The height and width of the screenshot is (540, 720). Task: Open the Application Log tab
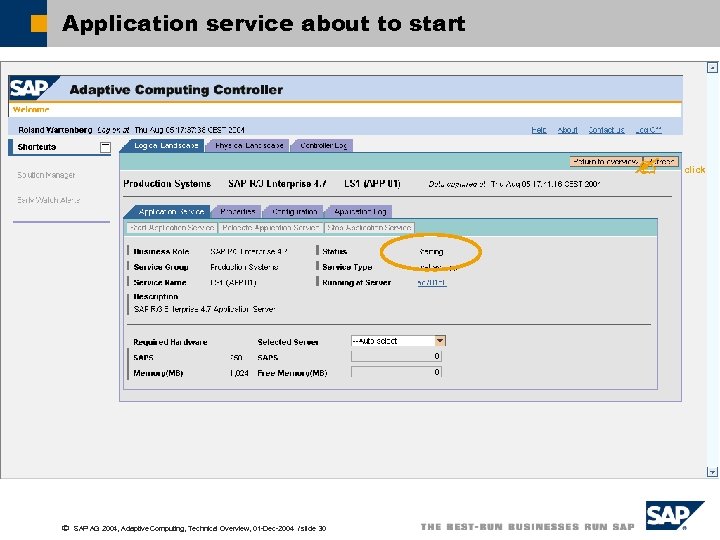pyautogui.click(x=360, y=212)
